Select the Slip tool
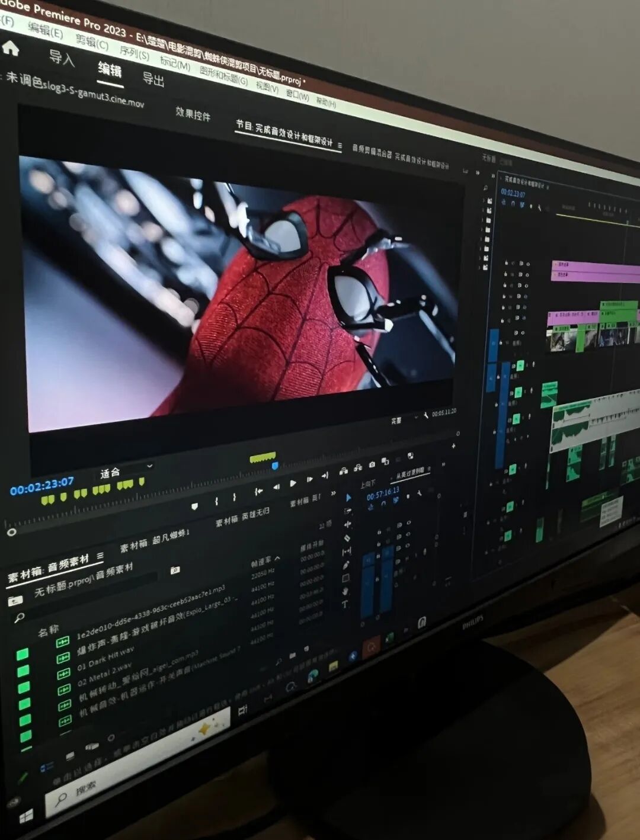Viewport: 640px width, 840px height. coord(346,552)
